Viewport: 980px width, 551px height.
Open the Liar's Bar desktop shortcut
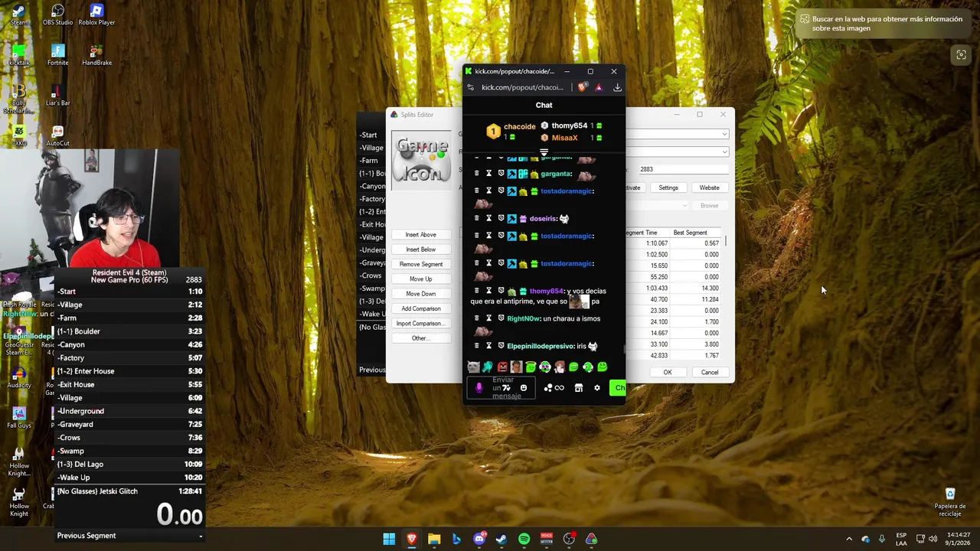[x=57, y=96]
